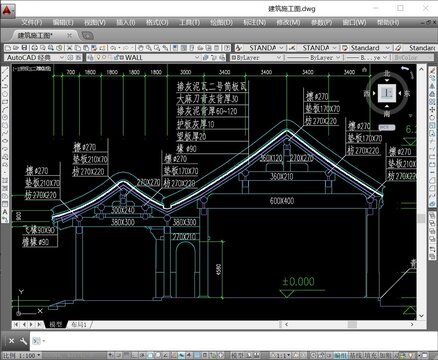
Task: Switch to the 布局1 layout tab
Action: (79, 324)
